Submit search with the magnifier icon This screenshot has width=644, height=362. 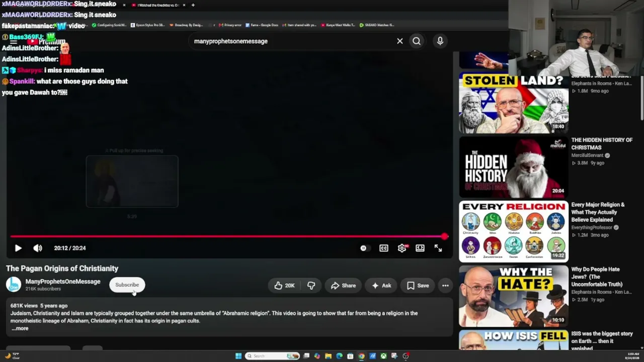(417, 41)
